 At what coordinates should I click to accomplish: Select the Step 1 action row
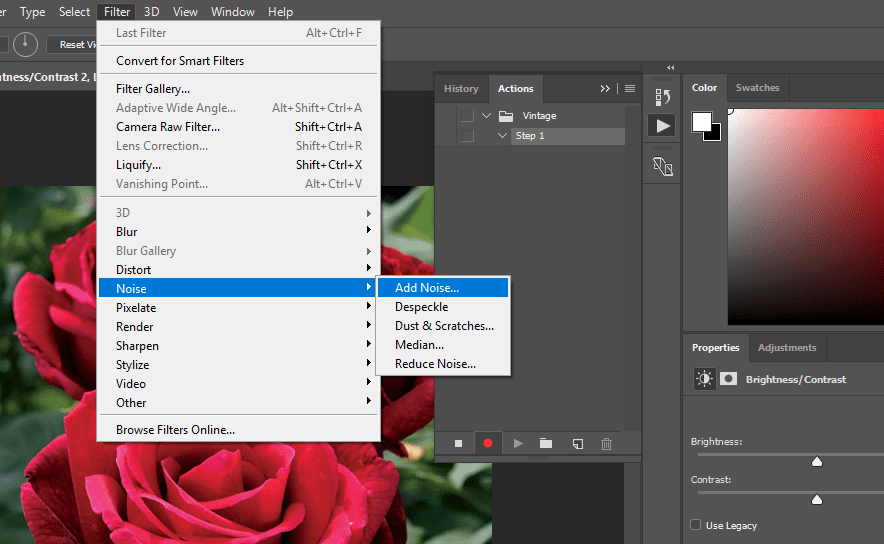coord(568,136)
